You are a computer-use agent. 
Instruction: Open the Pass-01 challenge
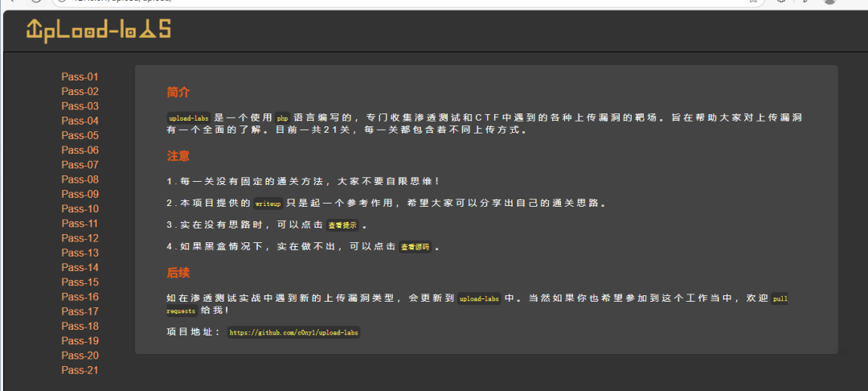click(x=80, y=76)
